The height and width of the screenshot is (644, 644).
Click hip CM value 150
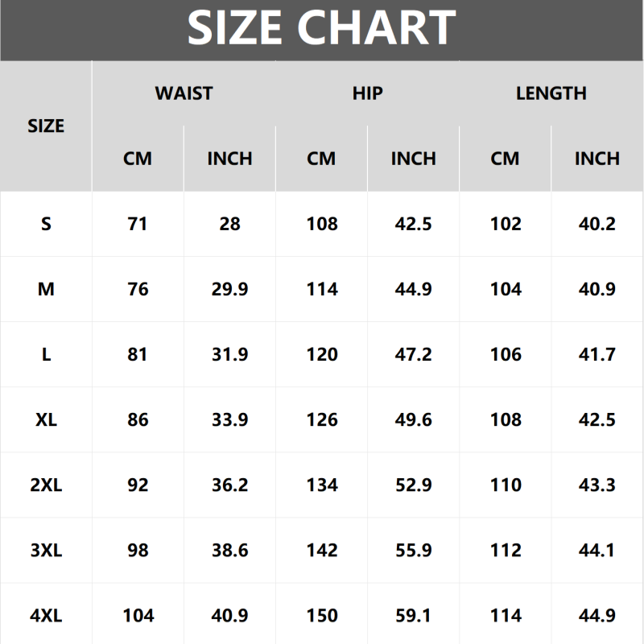point(321,616)
